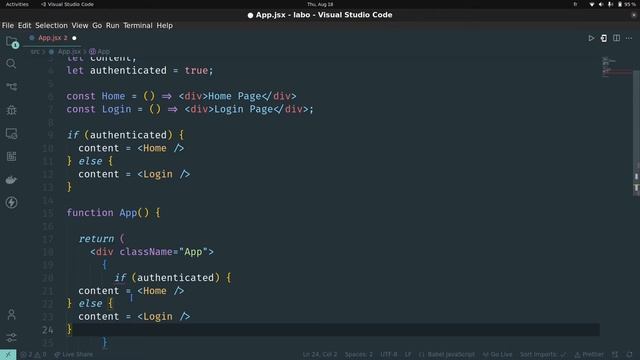Screen dimensions: 640x360
Task: Change encoding via UTF-8 status item
Action: click(389, 355)
